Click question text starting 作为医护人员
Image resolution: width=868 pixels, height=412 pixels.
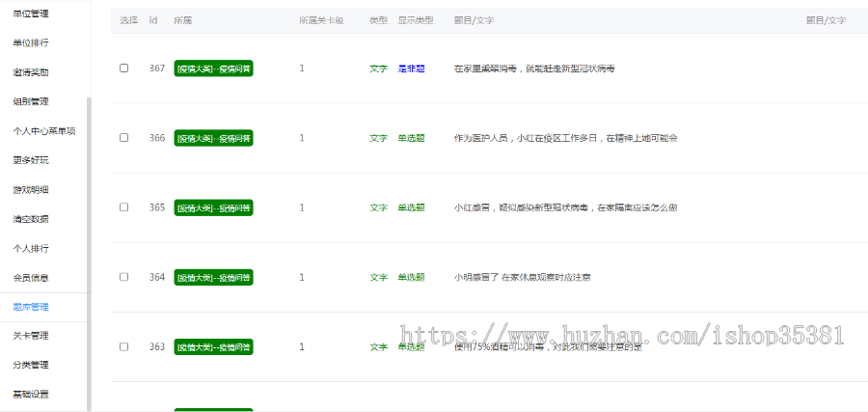click(x=566, y=138)
